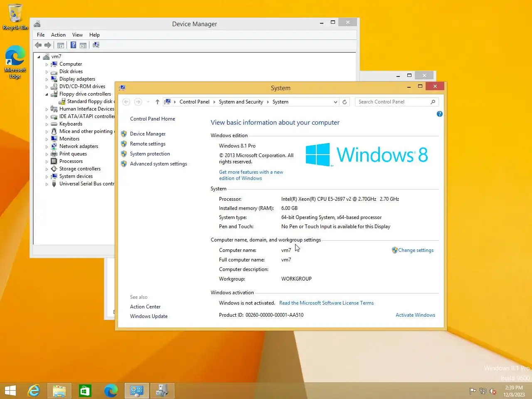Click the Forward arrow in Device Manager toolbar

point(48,45)
